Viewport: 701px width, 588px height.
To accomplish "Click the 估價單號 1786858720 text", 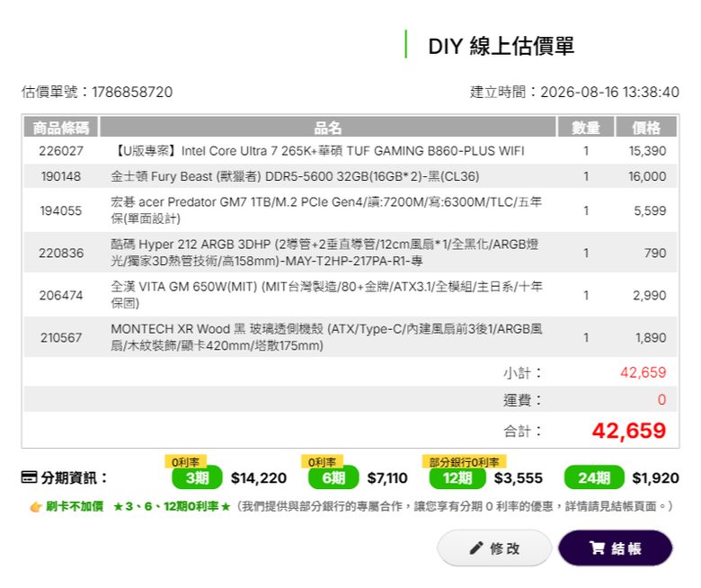I will pos(97,92).
